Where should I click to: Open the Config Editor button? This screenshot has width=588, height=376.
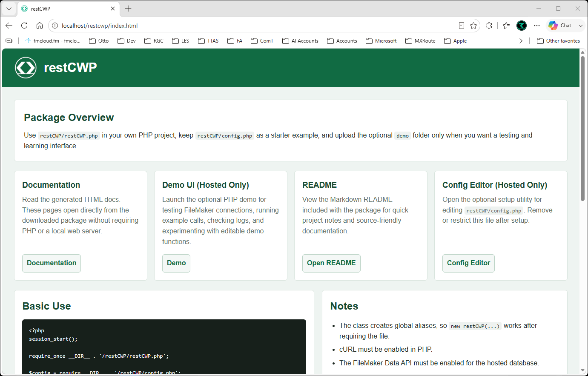(468, 263)
